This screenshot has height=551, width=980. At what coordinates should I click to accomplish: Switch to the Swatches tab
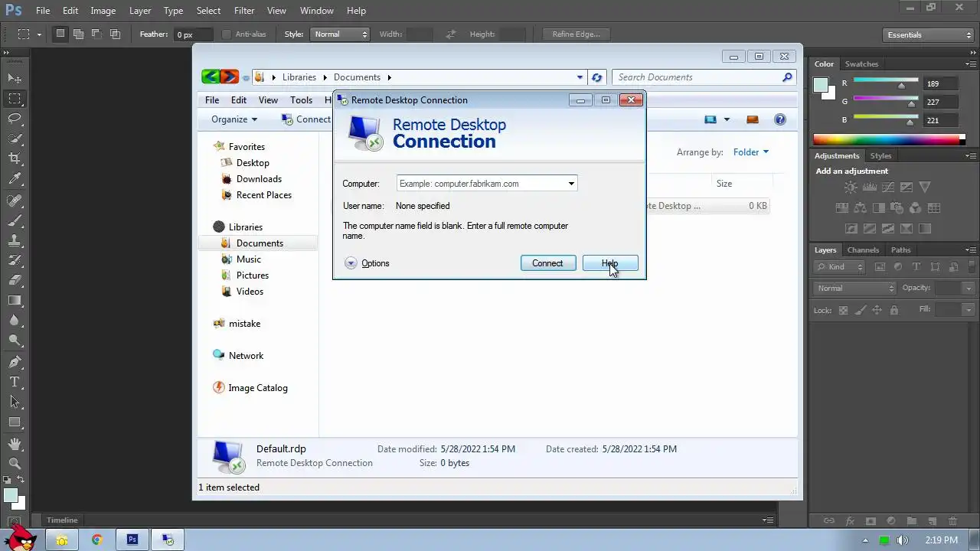pyautogui.click(x=862, y=64)
